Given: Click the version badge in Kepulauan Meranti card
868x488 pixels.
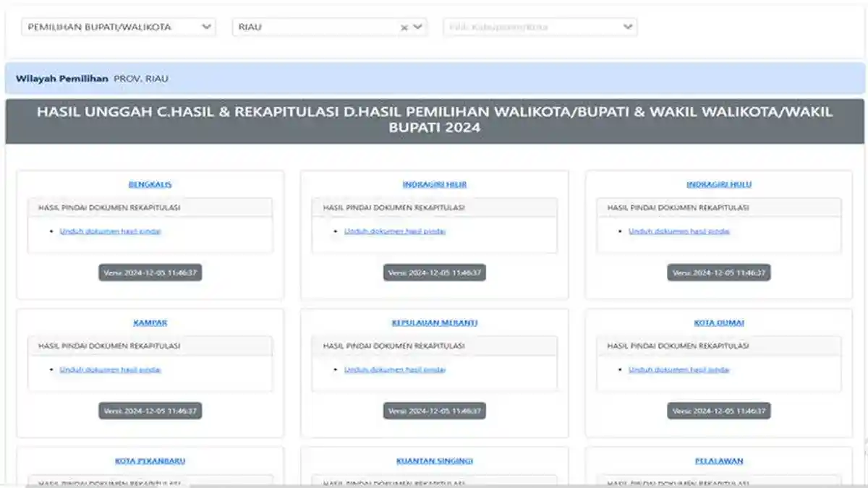Looking at the screenshot, I should 435,411.
